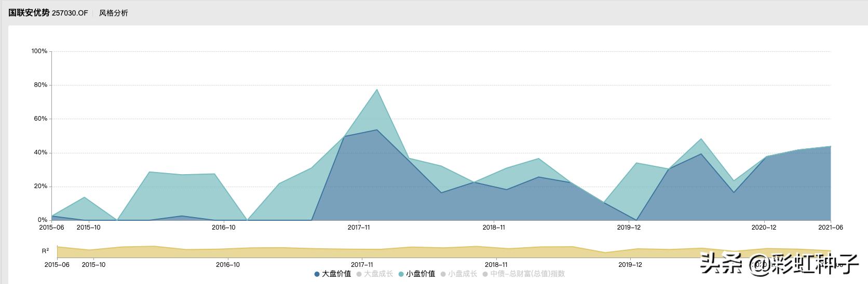Click the 小盘价值 peak near 2017-11

(377, 90)
